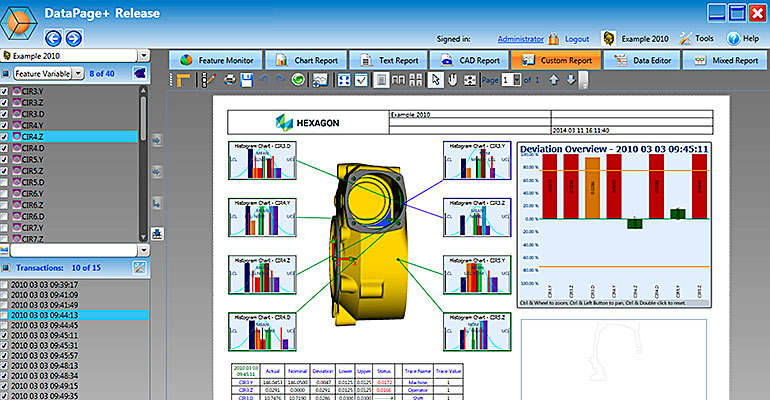
Task: Uncheck the CIR4.Z feature checkbox
Action: click(x=4, y=136)
